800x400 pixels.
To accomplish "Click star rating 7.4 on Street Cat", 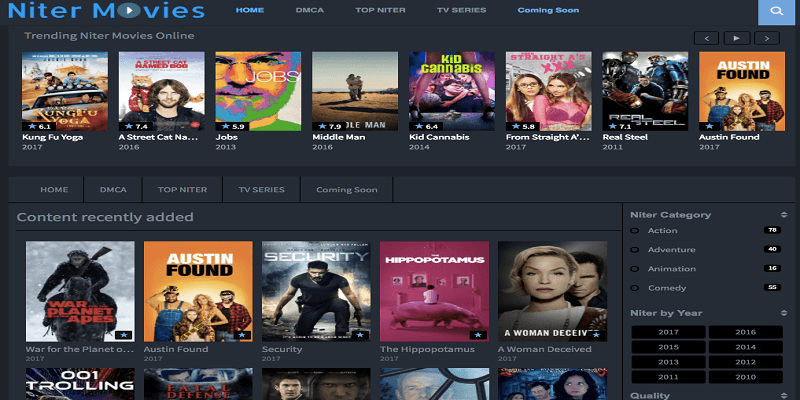I will pyautogui.click(x=136, y=126).
